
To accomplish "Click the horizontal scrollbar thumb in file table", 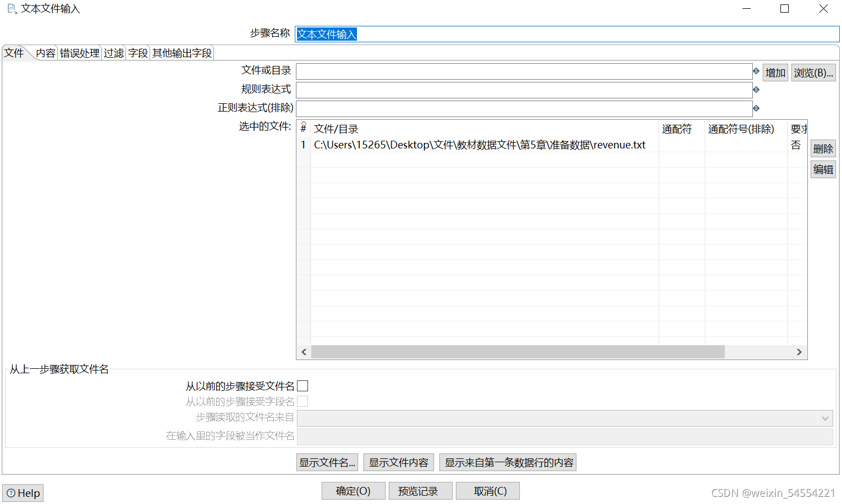I will coord(518,352).
